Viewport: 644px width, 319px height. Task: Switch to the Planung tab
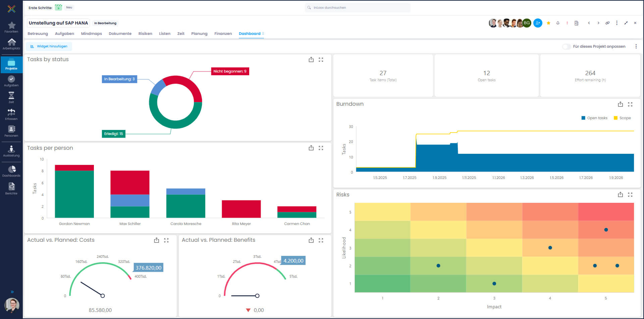(x=199, y=34)
